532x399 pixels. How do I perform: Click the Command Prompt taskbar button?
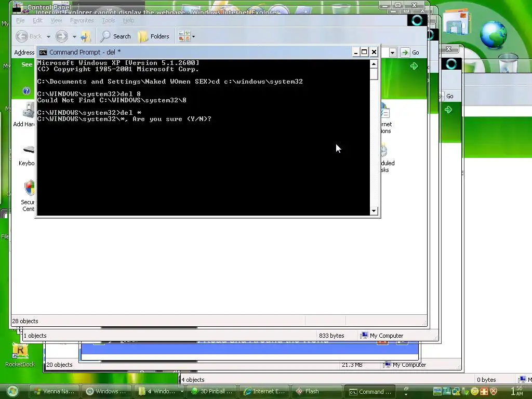point(370,392)
